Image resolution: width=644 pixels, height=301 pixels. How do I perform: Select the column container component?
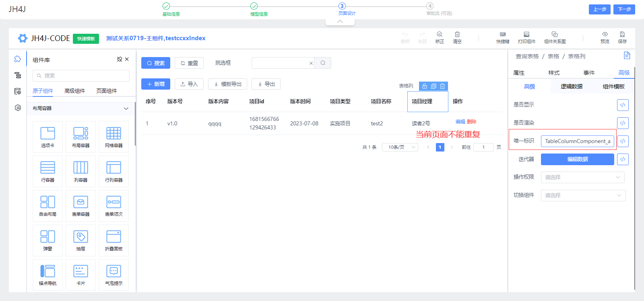[80, 172]
